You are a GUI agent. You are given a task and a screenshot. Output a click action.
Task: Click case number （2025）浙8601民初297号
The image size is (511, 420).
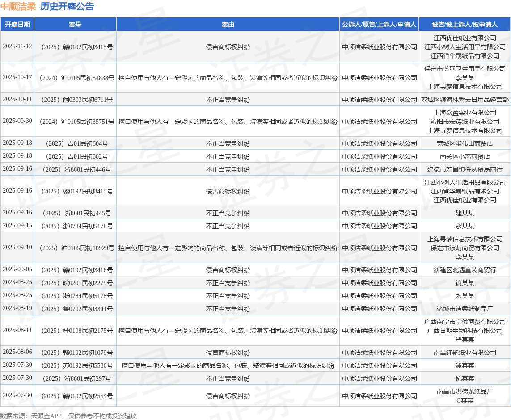coord(75,378)
